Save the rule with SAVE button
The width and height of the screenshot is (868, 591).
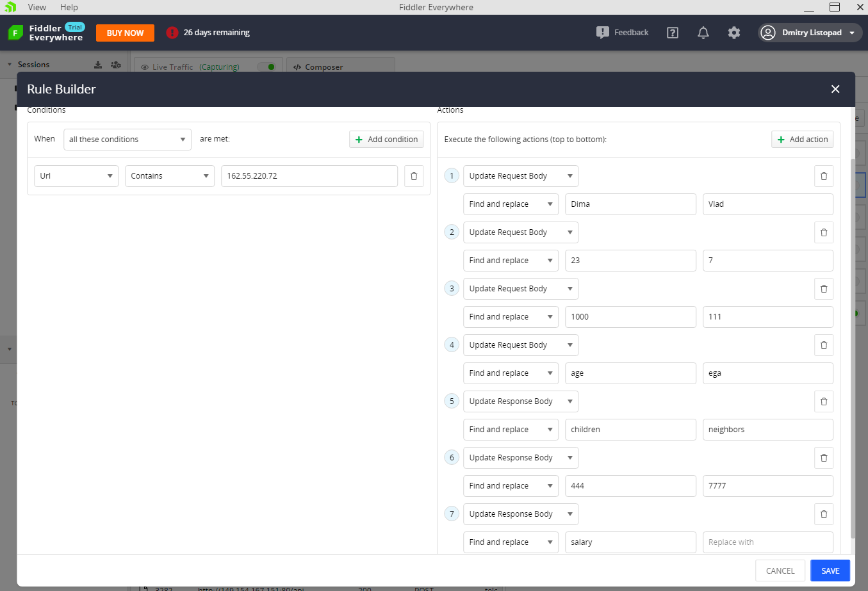[830, 571]
